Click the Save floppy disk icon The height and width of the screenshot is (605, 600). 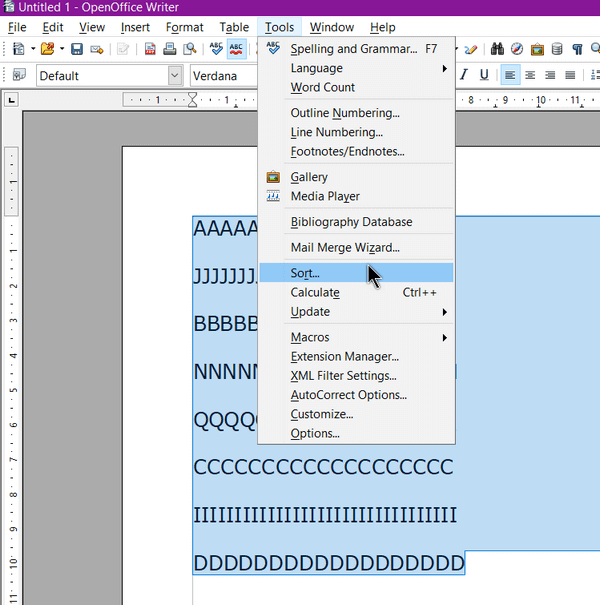(x=77, y=49)
